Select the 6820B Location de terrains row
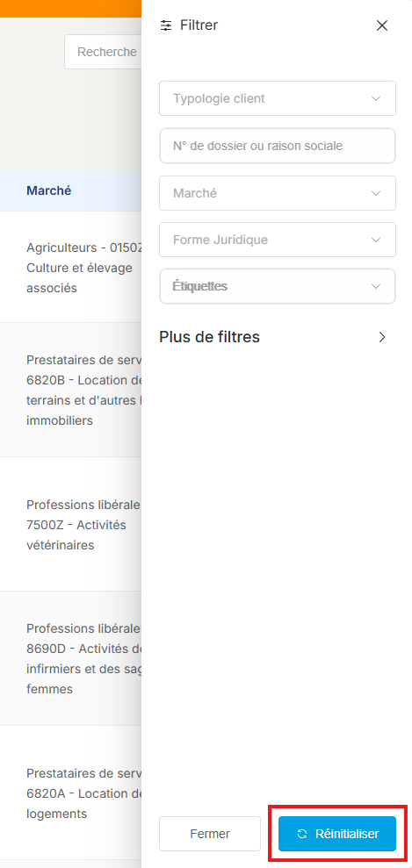 click(x=71, y=390)
